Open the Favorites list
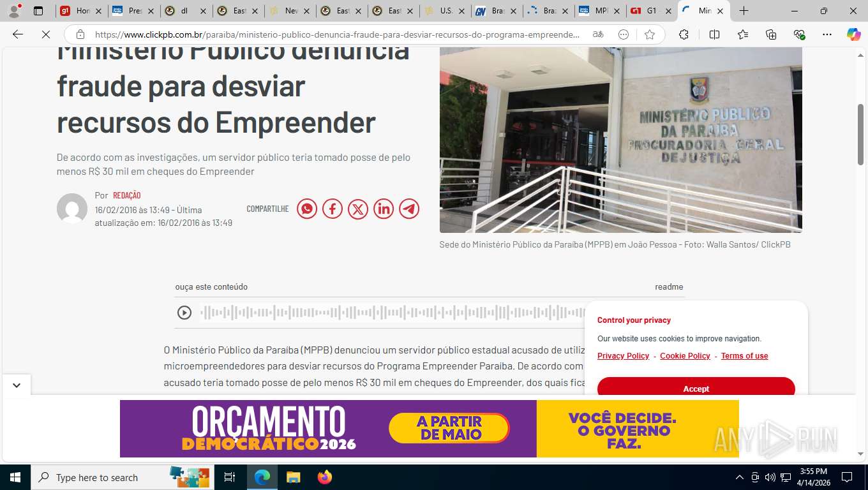The width and height of the screenshot is (868, 490). [743, 34]
